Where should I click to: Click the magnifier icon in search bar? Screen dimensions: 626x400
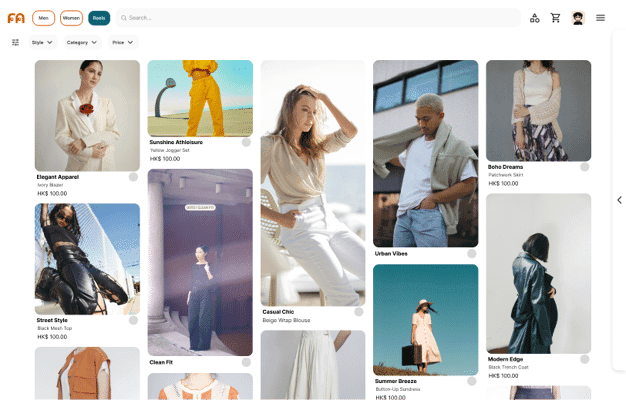tap(123, 18)
